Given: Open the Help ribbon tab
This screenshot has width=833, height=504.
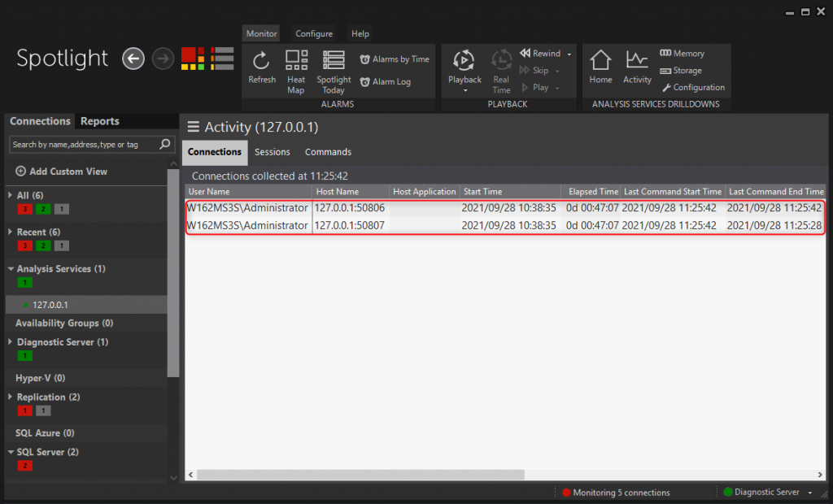Looking at the screenshot, I should click(x=360, y=33).
